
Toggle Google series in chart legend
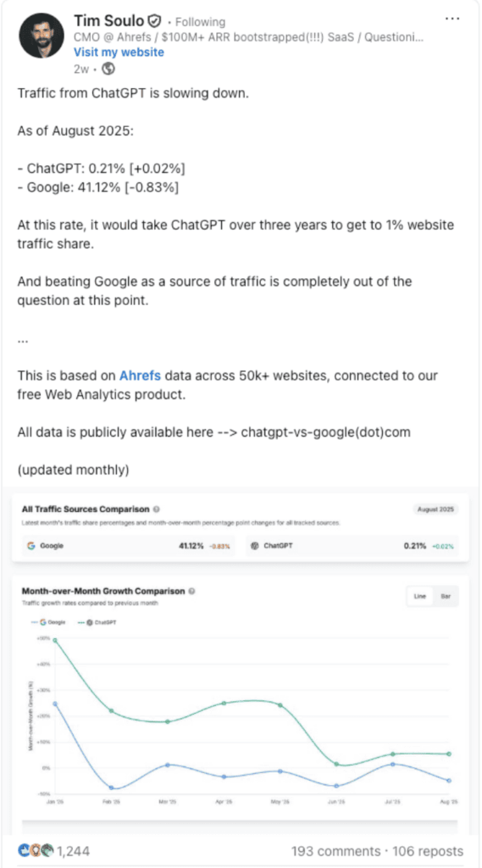[x=48, y=622]
